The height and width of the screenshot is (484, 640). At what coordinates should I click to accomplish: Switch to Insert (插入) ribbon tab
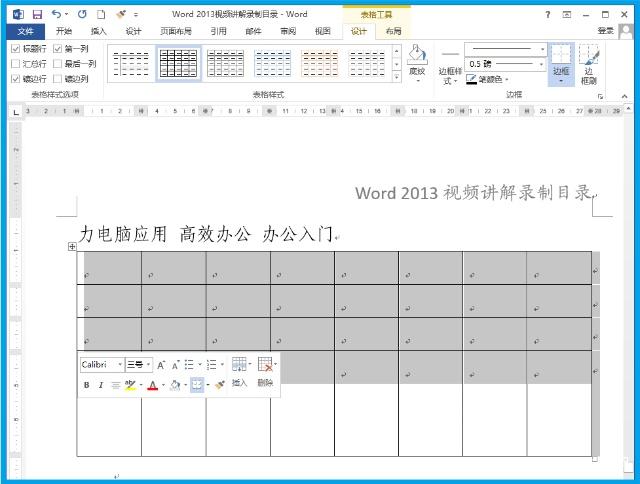(x=98, y=31)
